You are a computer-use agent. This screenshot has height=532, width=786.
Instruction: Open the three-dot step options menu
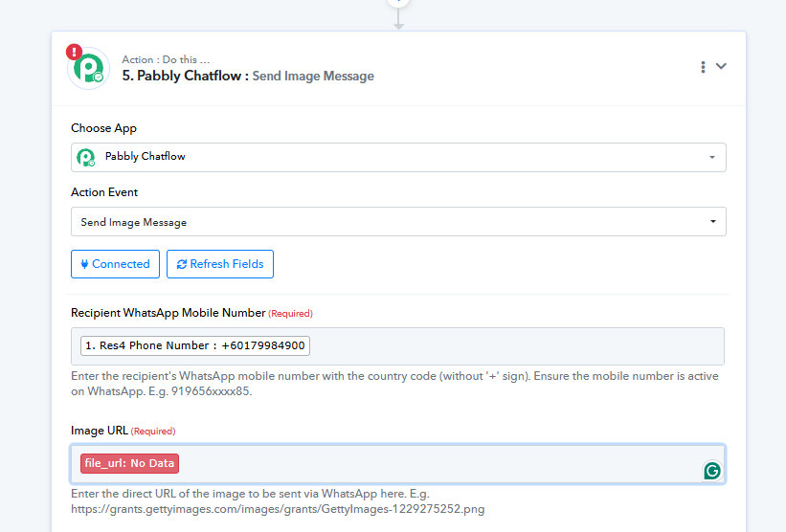coord(703,67)
